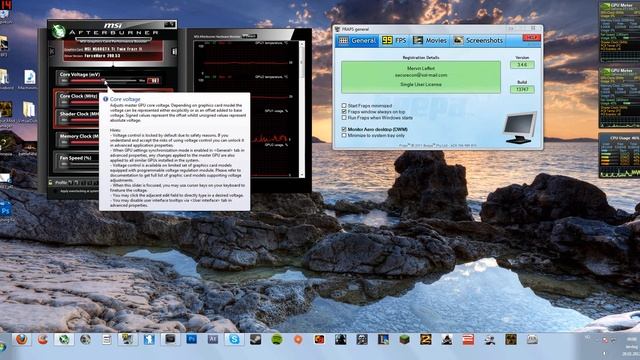Click the red stacked-bars icon in taskbar
Viewport: 640px width, 360px height.
click(x=468, y=339)
